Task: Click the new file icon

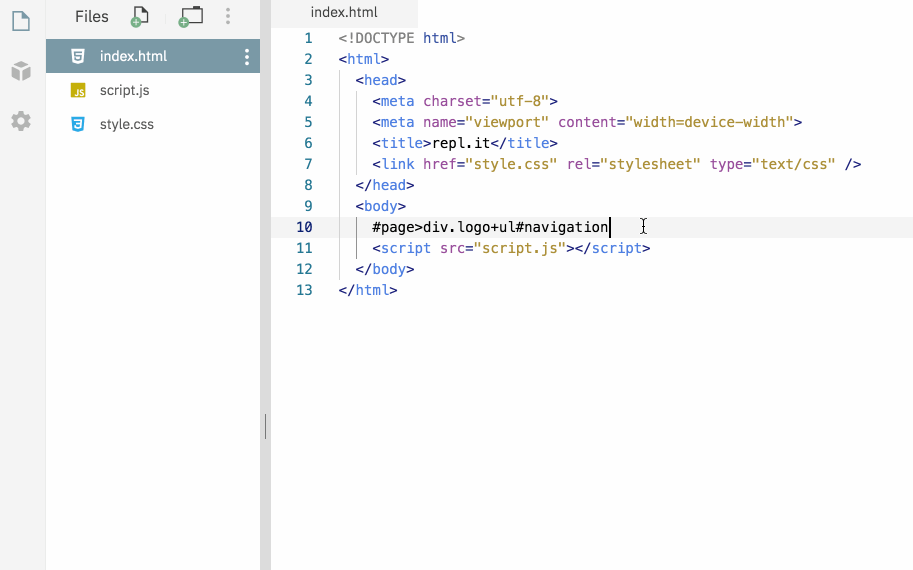Action: point(140,16)
